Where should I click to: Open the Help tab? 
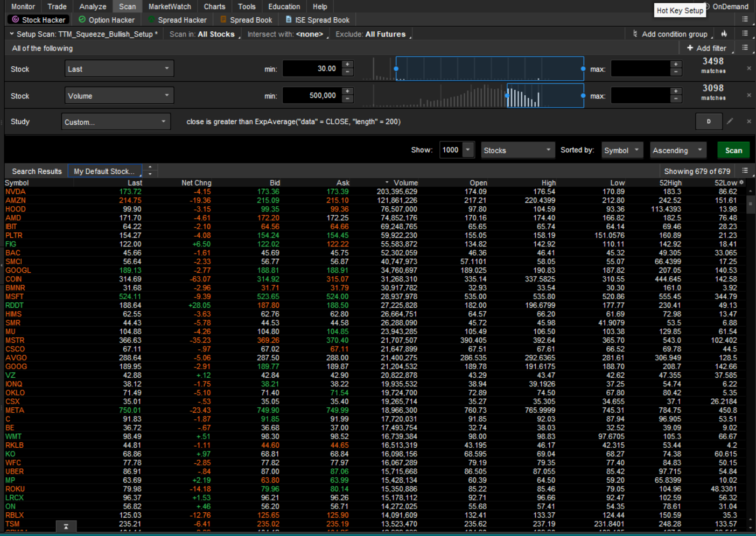click(x=320, y=6)
